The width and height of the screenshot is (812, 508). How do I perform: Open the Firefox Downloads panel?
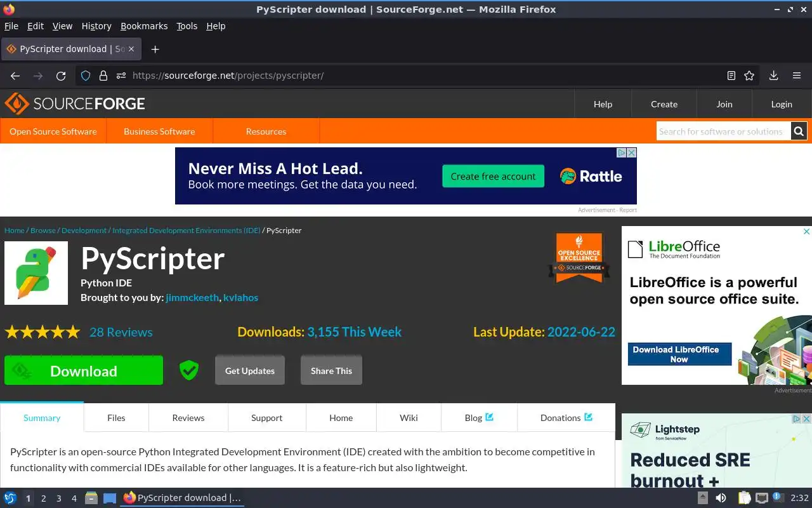(774, 76)
